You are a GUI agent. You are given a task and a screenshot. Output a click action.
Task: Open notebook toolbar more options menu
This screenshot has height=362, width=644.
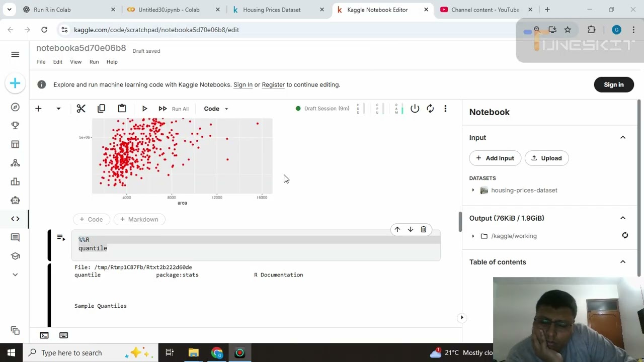click(445, 109)
